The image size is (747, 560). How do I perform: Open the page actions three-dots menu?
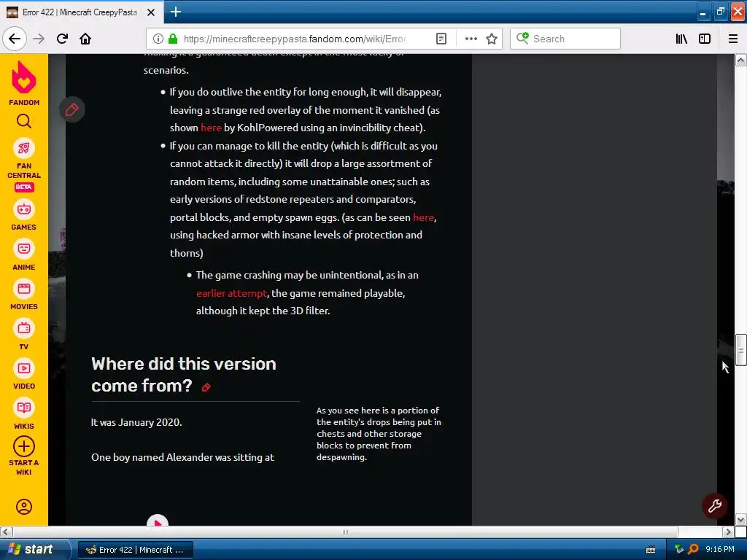pyautogui.click(x=471, y=39)
